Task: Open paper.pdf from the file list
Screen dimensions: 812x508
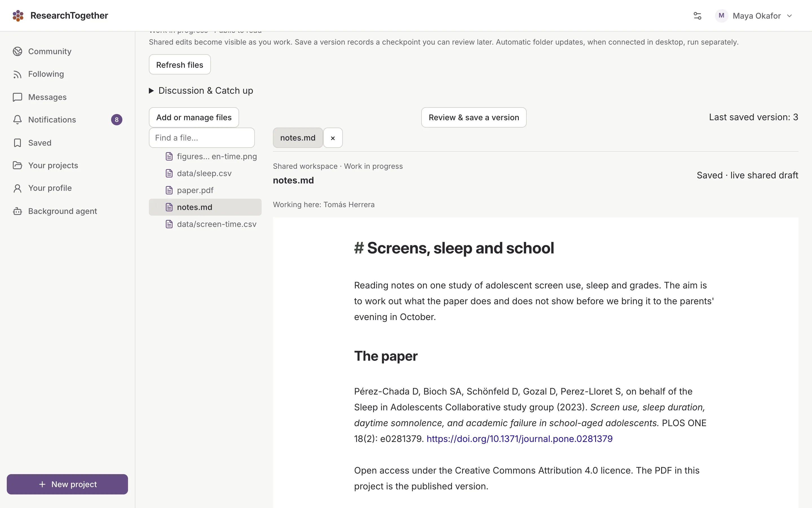Action: (205, 190)
